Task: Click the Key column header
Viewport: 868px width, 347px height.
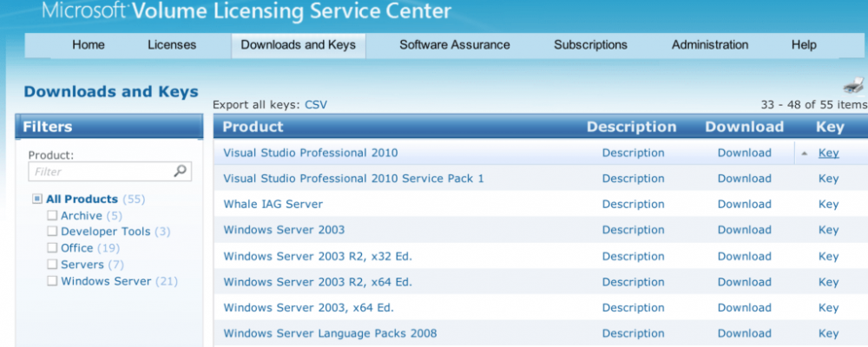Action: (830, 127)
